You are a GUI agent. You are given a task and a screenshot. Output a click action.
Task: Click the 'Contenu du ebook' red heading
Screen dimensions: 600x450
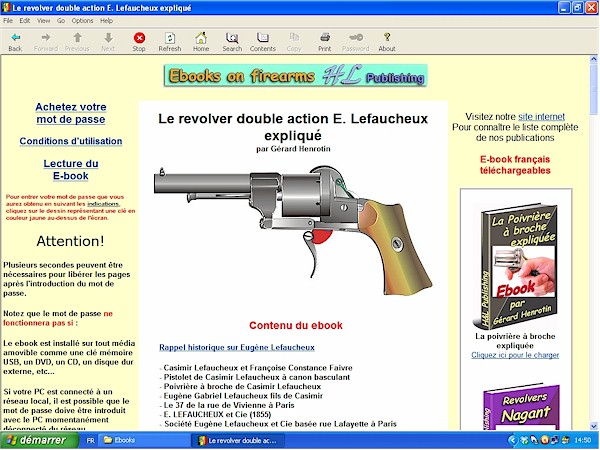(x=296, y=326)
